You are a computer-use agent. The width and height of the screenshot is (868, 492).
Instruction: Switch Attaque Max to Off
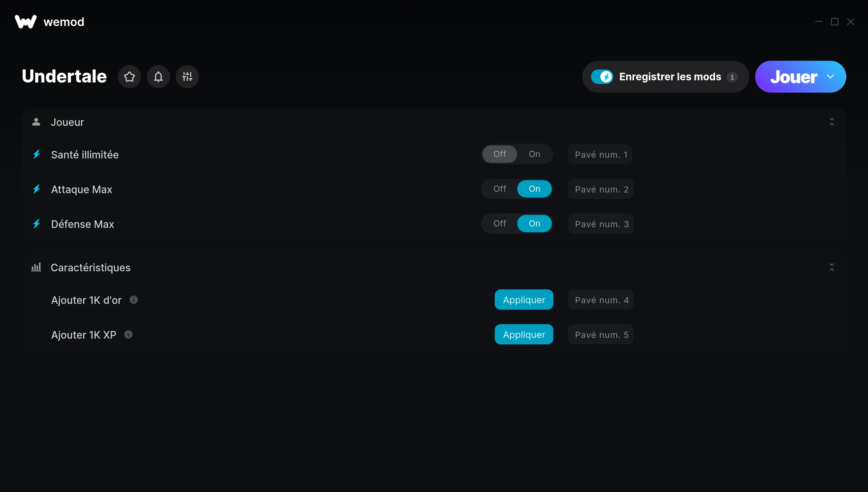(x=499, y=189)
